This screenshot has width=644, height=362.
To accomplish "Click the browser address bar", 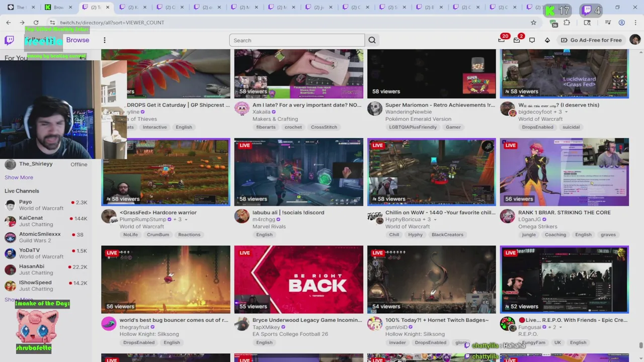I will point(292,23).
